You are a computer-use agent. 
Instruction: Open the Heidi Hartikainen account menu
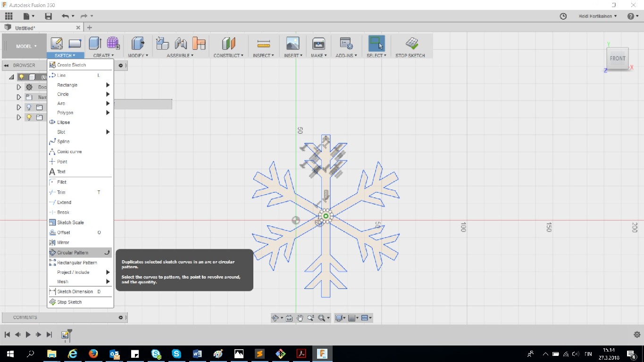598,16
